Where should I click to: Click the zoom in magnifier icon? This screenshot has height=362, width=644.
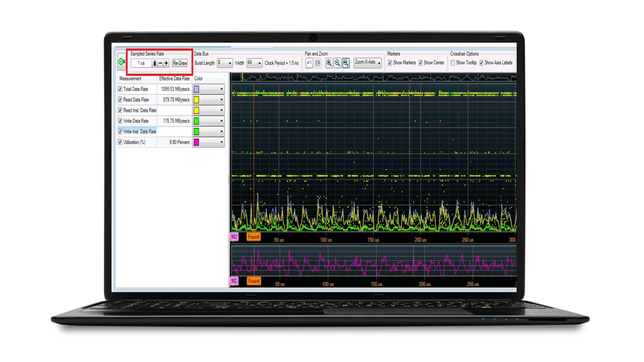(329, 63)
